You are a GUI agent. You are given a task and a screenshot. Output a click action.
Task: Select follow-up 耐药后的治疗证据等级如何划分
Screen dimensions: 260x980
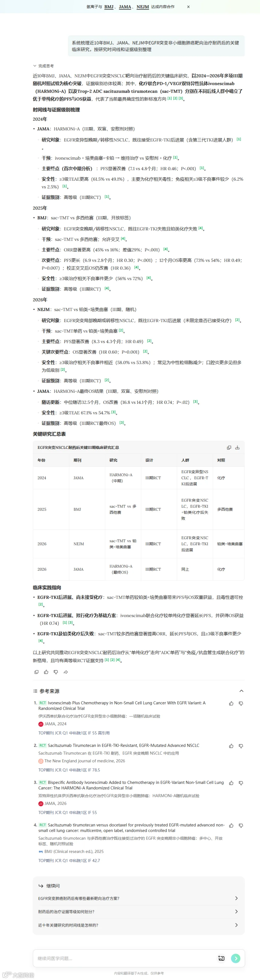click(x=138, y=912)
